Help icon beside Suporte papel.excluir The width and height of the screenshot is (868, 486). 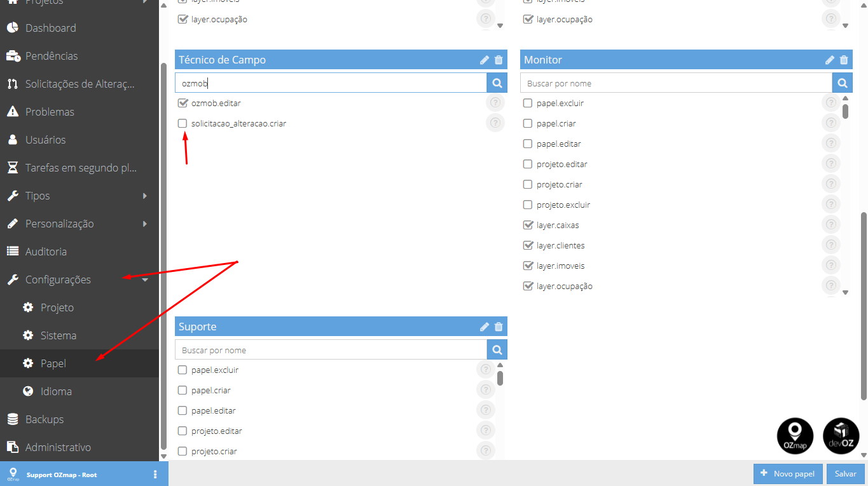coord(485,370)
